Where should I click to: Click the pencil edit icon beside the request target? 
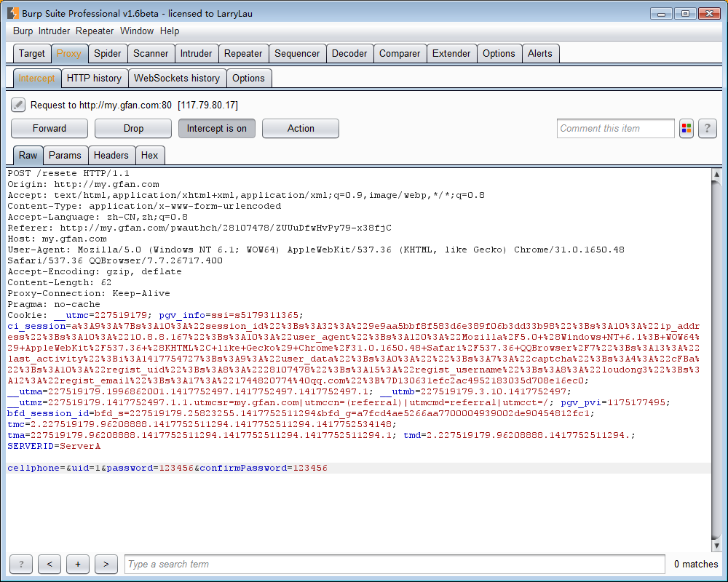pos(18,105)
